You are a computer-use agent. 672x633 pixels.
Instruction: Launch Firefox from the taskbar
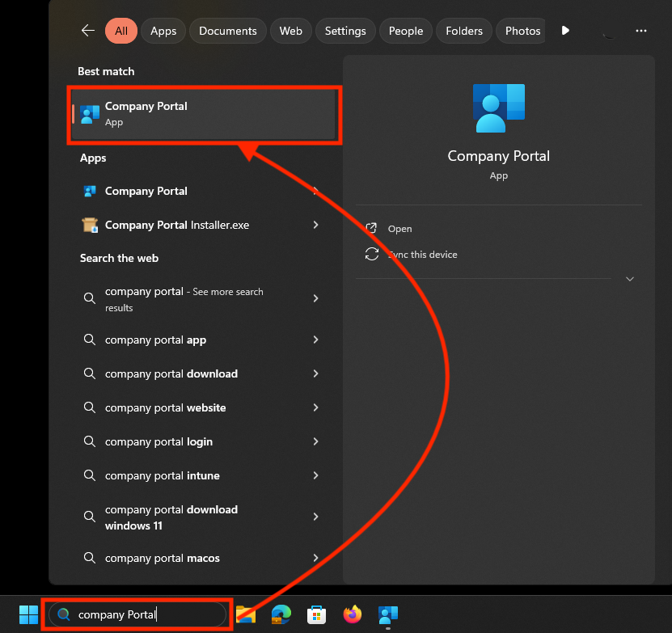tap(353, 614)
